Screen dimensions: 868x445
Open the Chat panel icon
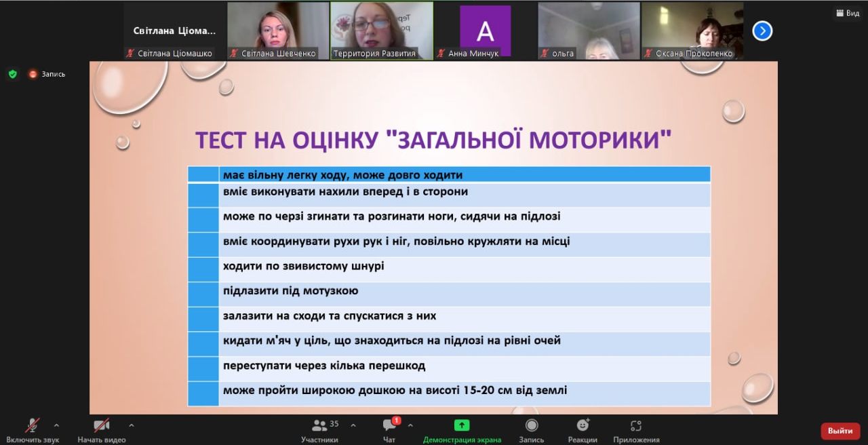click(389, 426)
